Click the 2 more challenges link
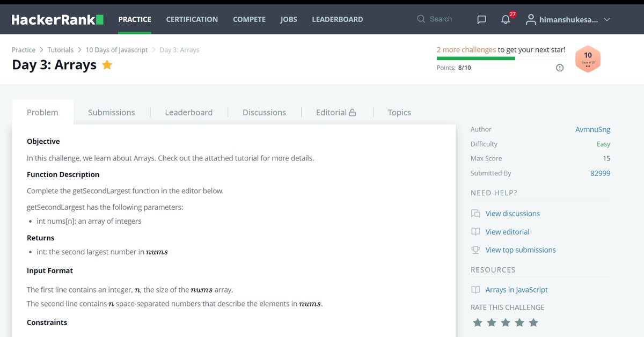644x337 pixels. pos(466,49)
